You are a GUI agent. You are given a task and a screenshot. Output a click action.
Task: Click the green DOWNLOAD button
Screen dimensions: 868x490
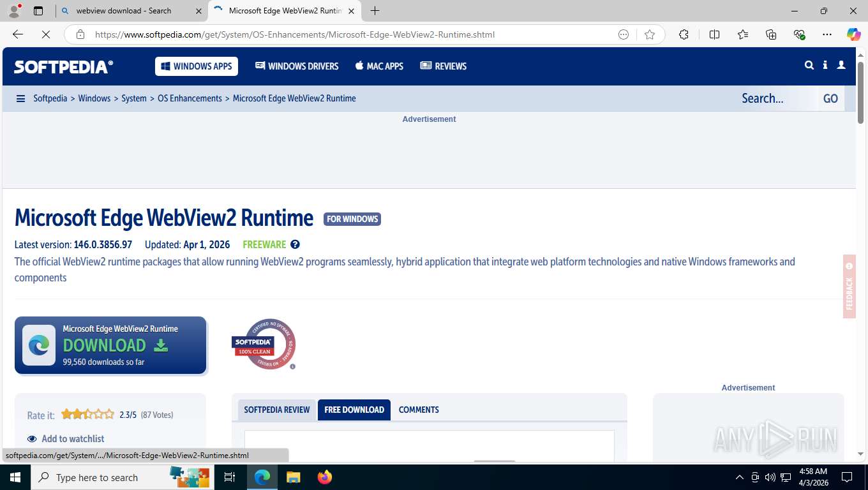110,345
